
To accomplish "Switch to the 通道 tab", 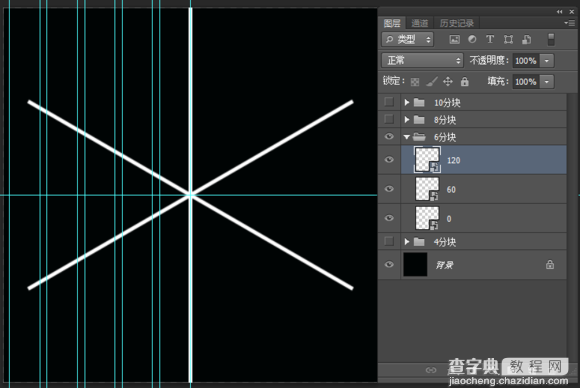I will click(419, 23).
